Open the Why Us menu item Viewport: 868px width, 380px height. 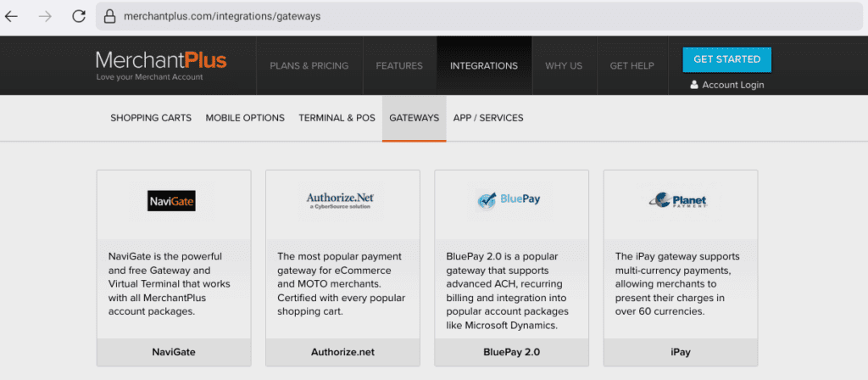[x=564, y=66]
